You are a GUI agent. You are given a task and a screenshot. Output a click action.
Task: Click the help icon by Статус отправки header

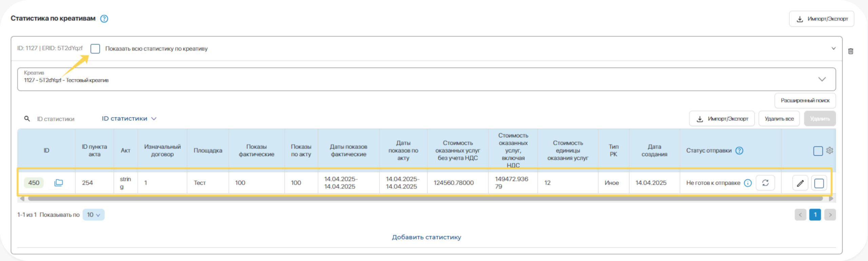739,150
